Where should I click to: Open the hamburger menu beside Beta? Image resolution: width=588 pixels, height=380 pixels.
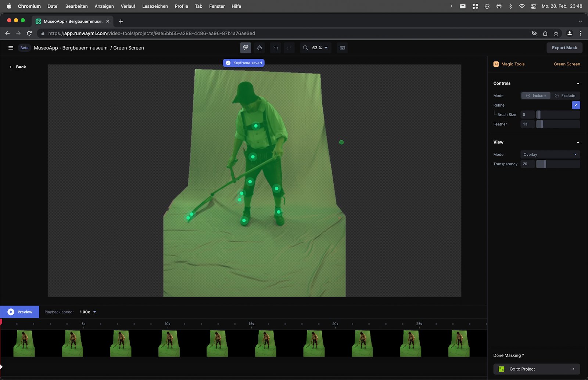pos(11,48)
